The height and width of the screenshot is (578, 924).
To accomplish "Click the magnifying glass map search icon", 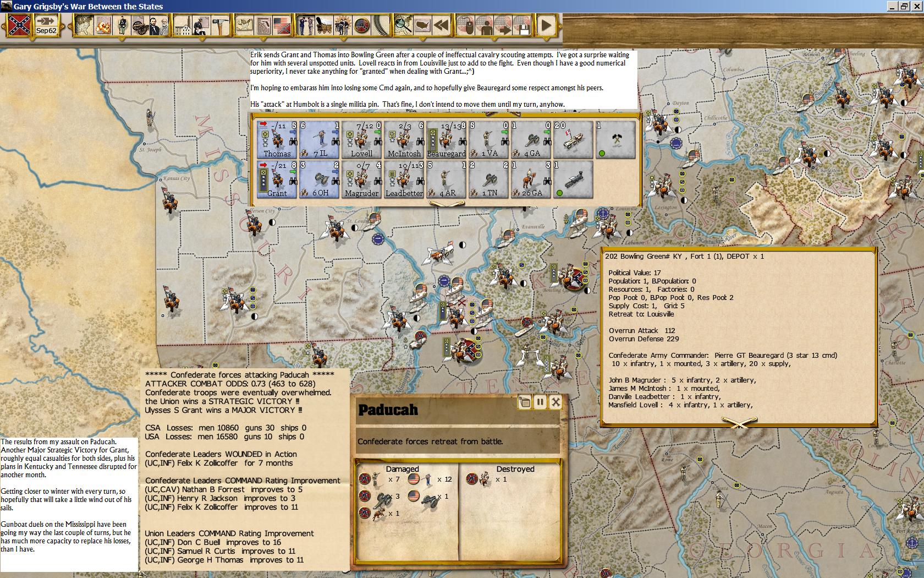I will coord(403,25).
